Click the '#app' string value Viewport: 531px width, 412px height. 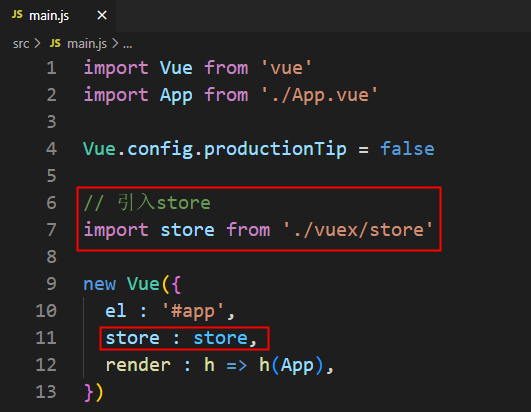pyautogui.click(x=193, y=311)
